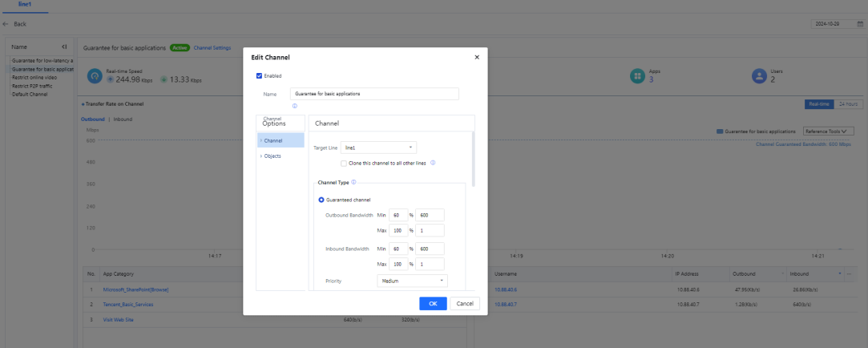Click the channel Name input field
The height and width of the screenshot is (348, 868).
tap(374, 94)
